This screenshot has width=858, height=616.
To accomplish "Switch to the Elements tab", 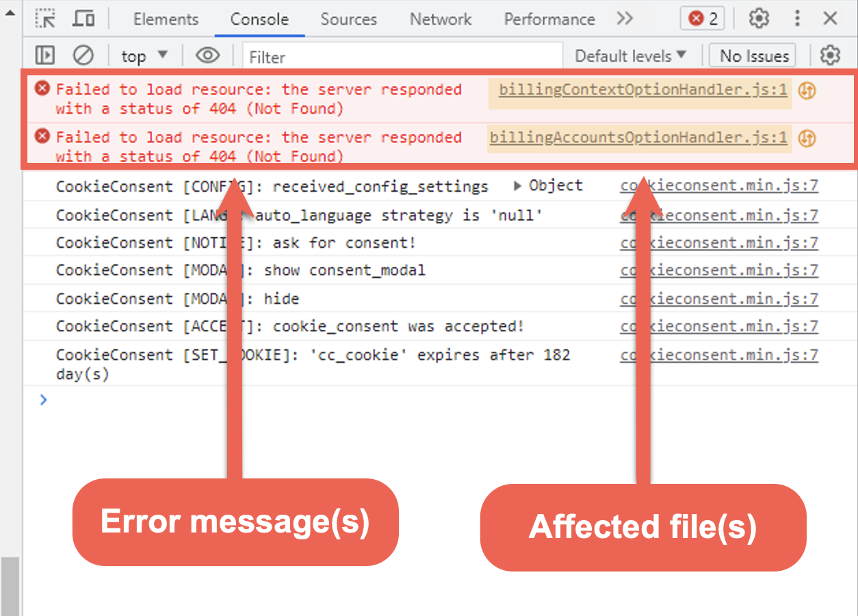I will [166, 18].
